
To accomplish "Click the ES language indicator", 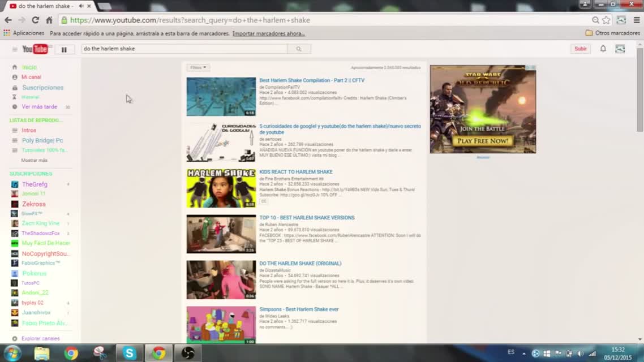I will [511, 352].
